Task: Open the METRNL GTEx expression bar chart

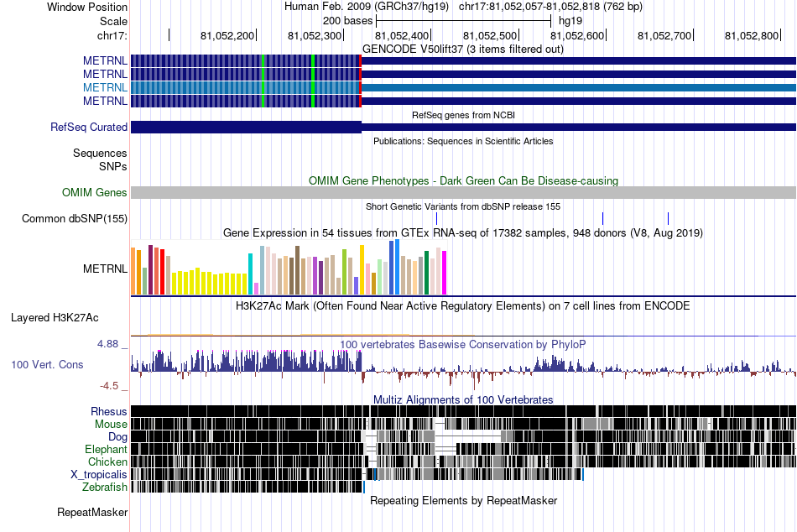Action: [x=289, y=268]
